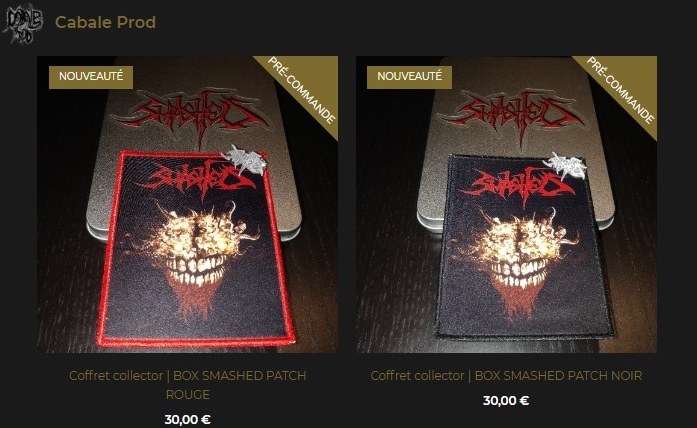Click the silver pin on the black patch

(x=565, y=166)
